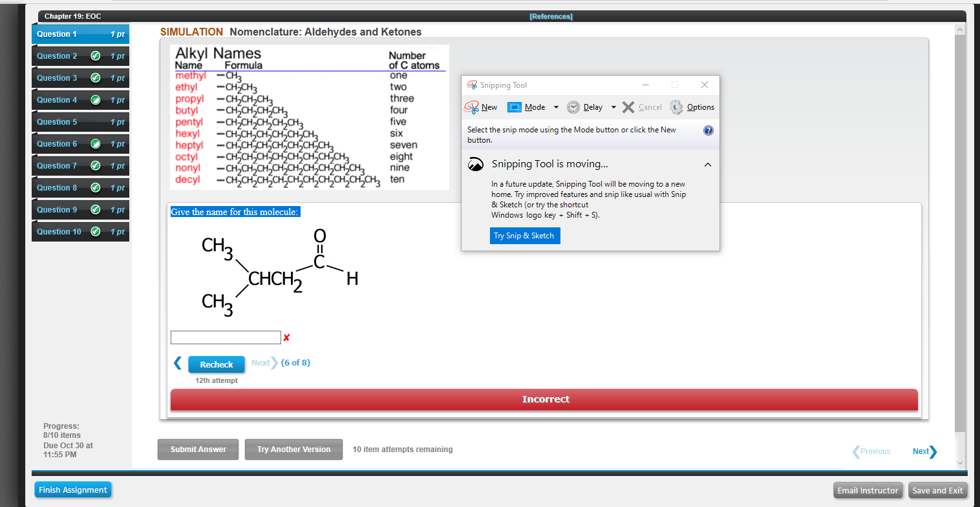Click Finish Assignment
This screenshot has height=507, width=980.
[73, 490]
